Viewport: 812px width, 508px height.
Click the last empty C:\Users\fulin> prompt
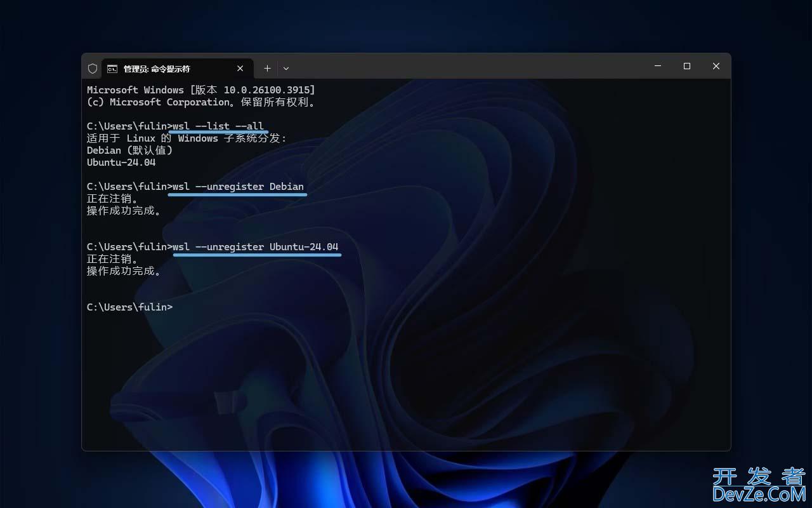coord(129,307)
